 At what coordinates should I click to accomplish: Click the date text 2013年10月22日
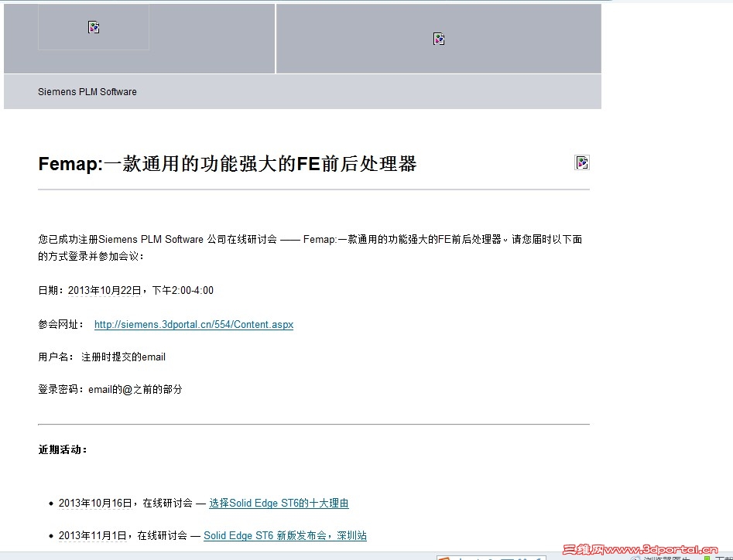tap(107, 289)
